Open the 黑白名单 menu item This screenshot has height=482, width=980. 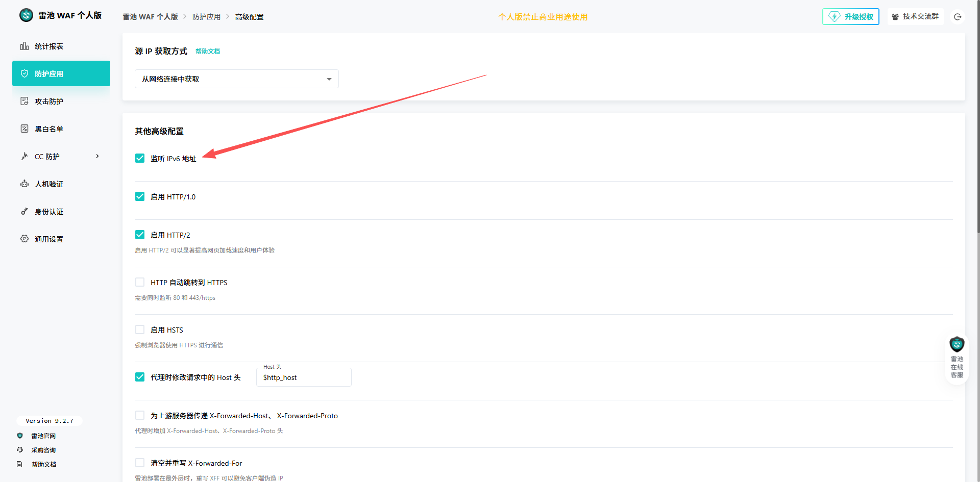coord(49,129)
